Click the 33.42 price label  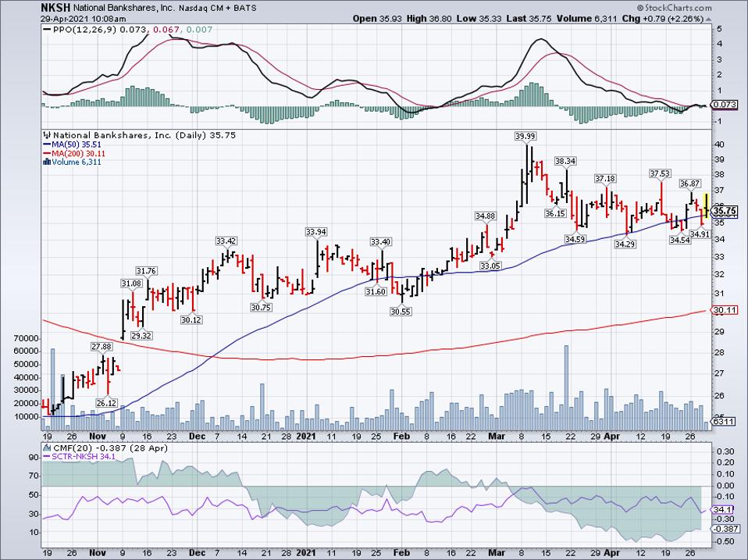[226, 241]
